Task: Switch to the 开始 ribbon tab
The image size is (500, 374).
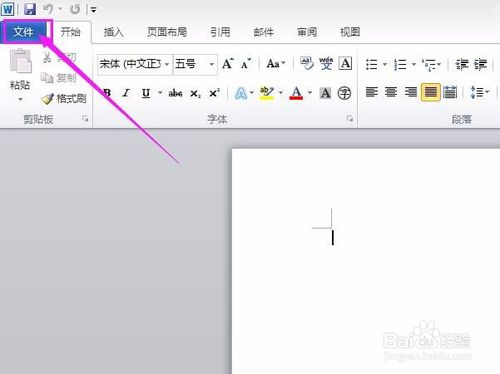Action: click(x=70, y=32)
